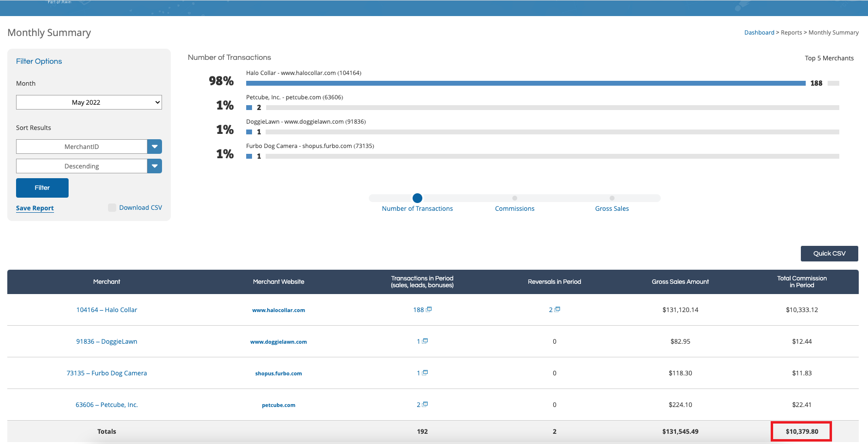Click Furbo gross sales $118.30
The width and height of the screenshot is (868, 444).
(x=680, y=373)
